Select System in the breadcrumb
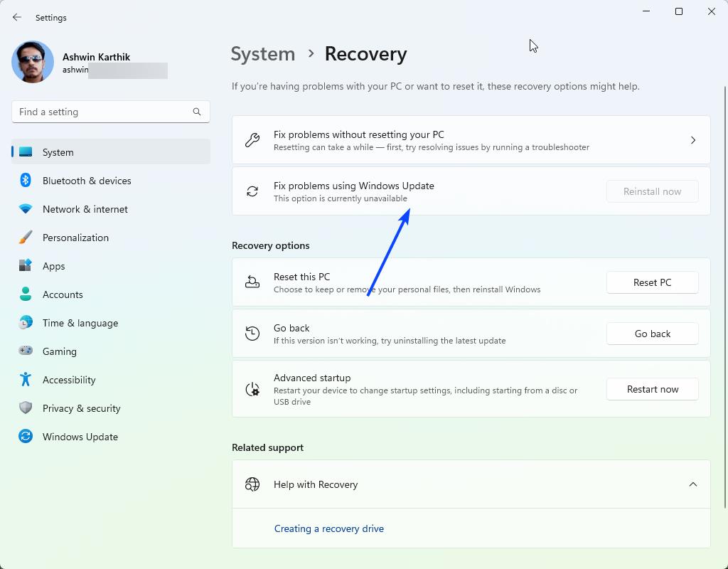The height and width of the screenshot is (569, 728). [x=263, y=53]
